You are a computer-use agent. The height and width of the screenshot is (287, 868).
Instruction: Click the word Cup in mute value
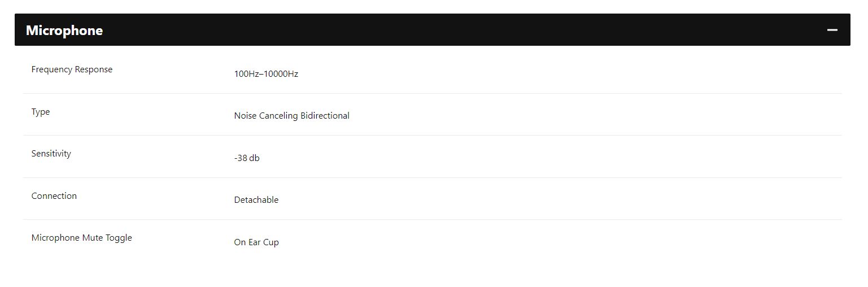click(x=271, y=242)
